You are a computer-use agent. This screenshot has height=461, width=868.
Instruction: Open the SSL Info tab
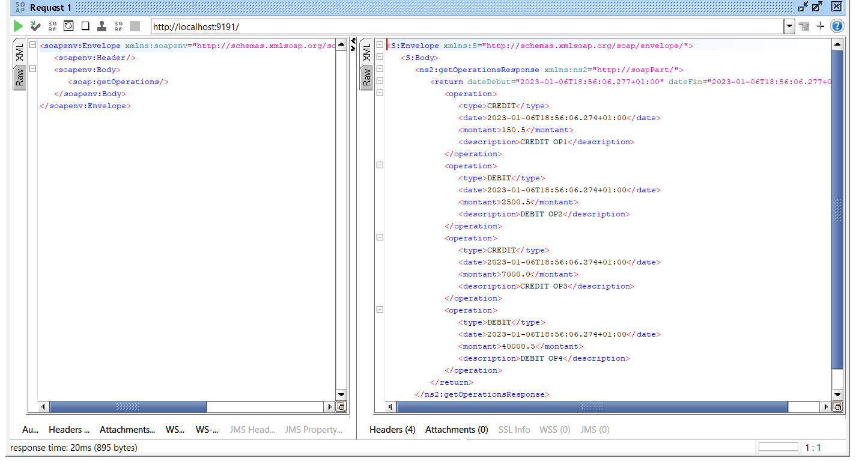514,430
